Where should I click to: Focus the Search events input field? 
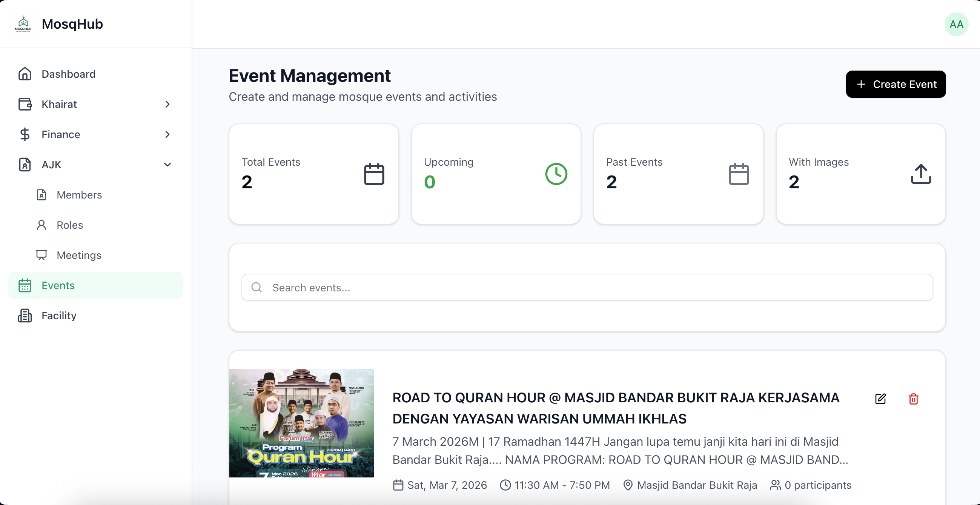pos(587,287)
